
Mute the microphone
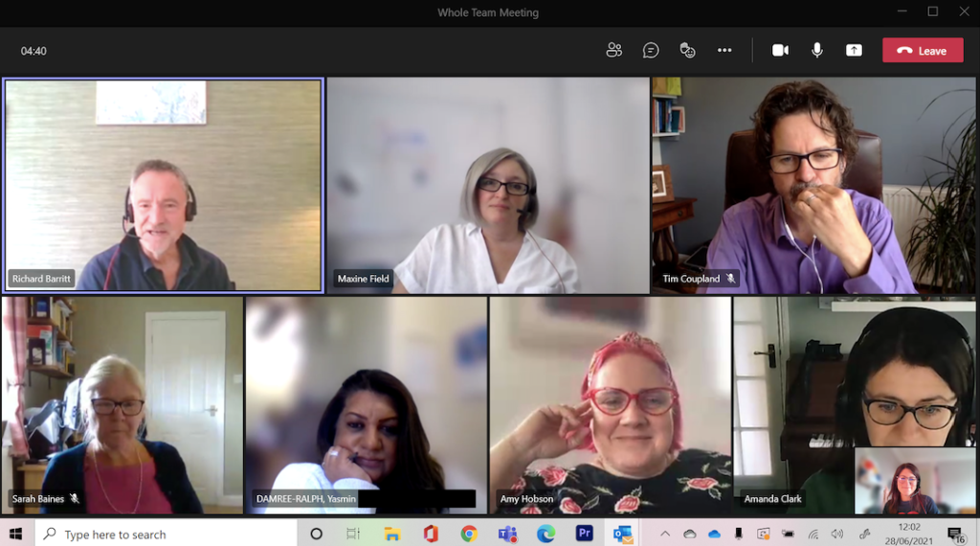click(x=817, y=51)
